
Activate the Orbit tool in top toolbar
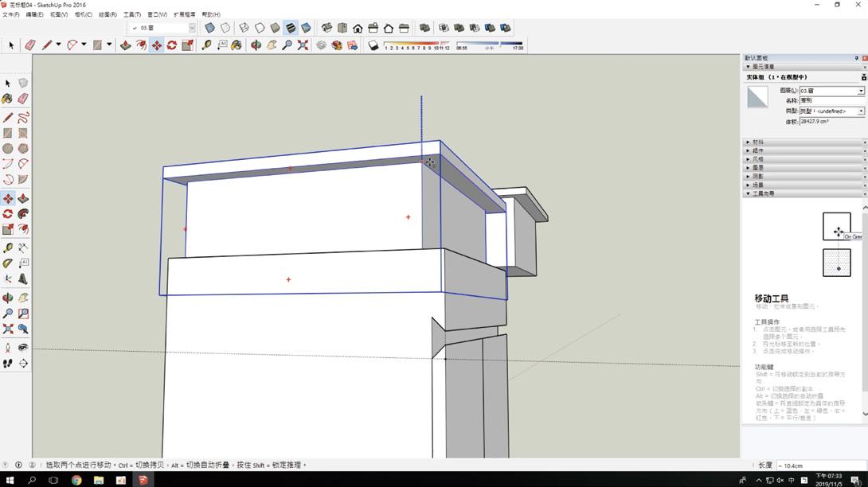pyautogui.click(x=256, y=45)
